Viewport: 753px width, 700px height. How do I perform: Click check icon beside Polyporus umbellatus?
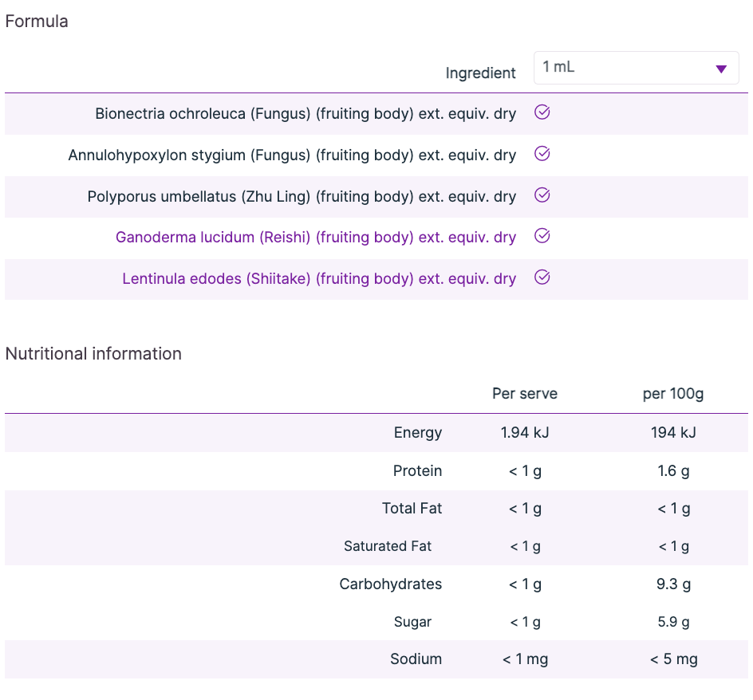click(x=542, y=195)
